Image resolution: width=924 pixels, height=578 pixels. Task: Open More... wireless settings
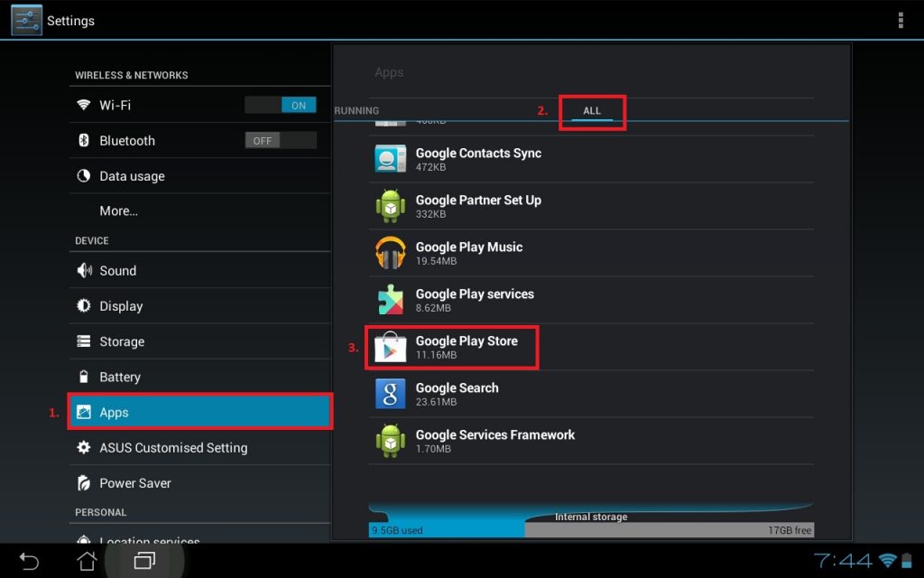[199, 211]
